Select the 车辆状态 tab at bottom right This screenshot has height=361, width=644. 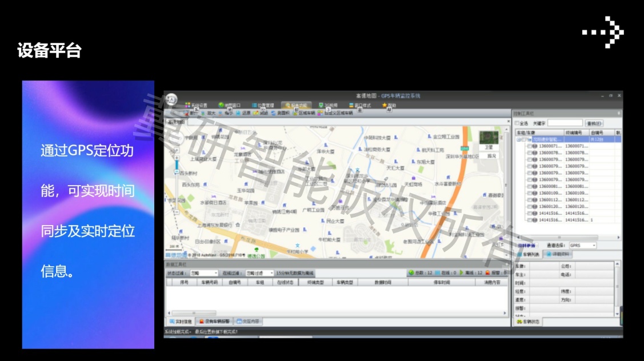point(529,322)
